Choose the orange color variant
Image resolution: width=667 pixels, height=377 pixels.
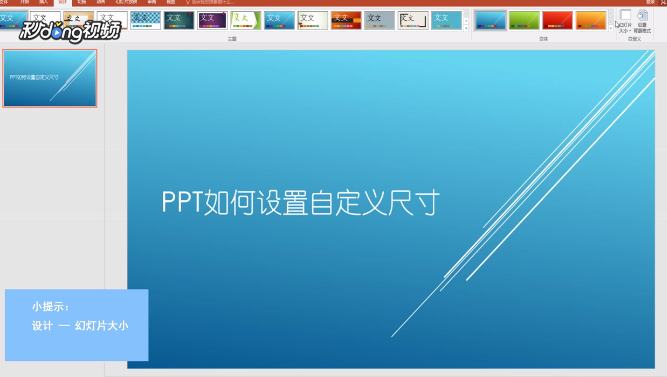(x=591, y=20)
